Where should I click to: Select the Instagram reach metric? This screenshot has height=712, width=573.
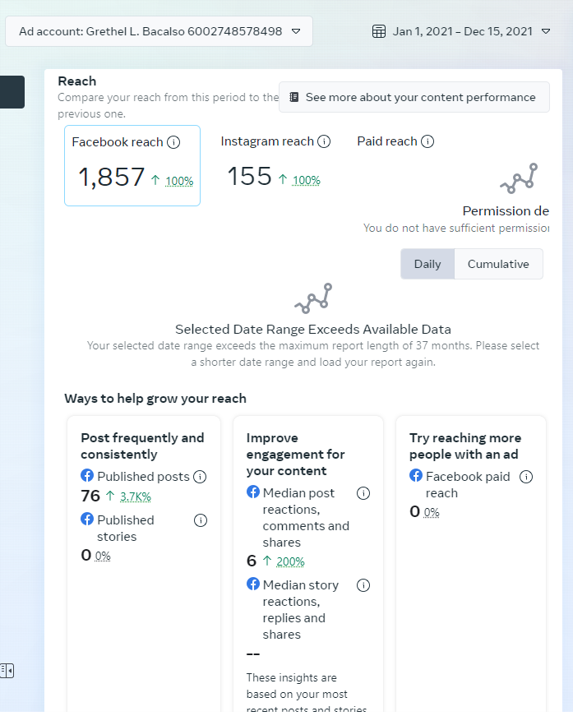tap(276, 163)
